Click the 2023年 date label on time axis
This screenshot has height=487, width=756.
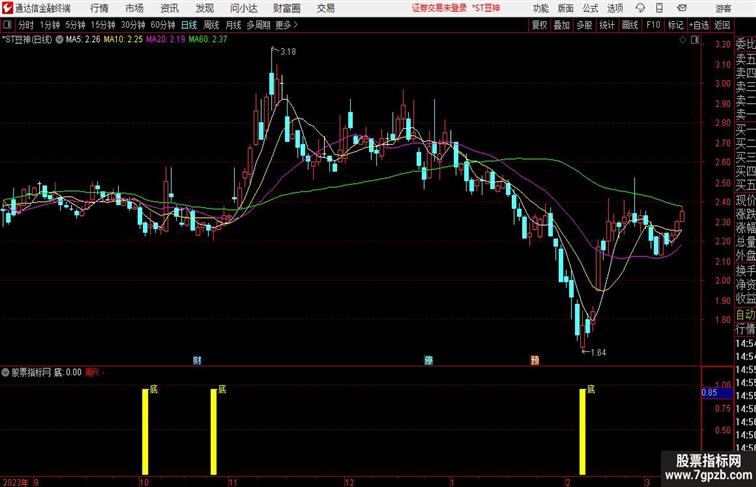tap(15, 482)
